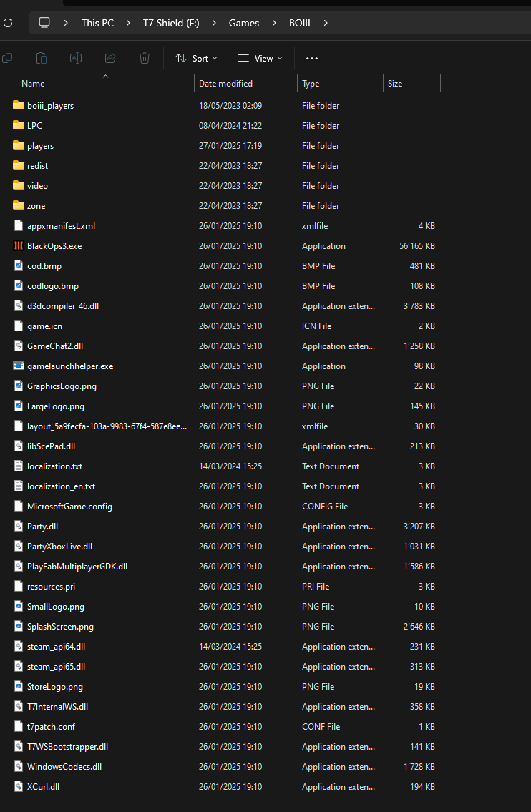Click the Delete trash can icon
The width and height of the screenshot is (531, 812).
point(145,58)
